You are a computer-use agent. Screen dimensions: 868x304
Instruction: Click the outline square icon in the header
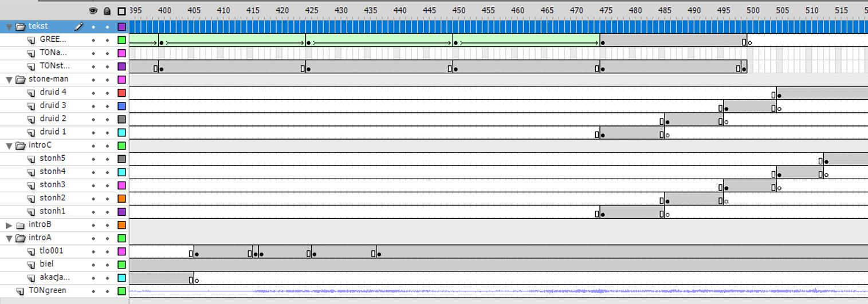(121, 11)
